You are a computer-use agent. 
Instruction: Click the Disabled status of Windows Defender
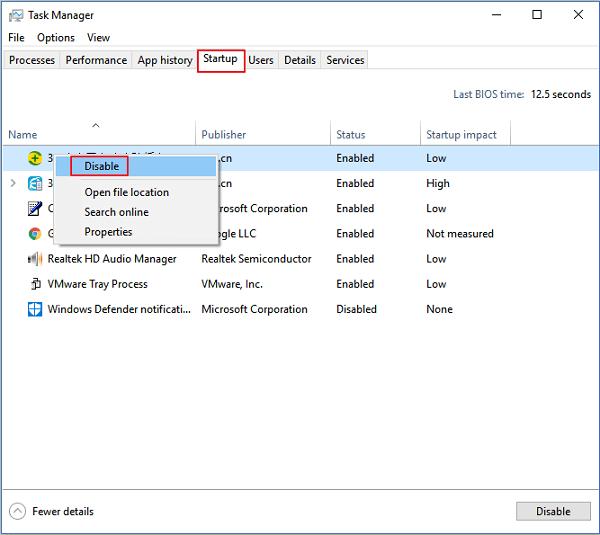point(356,309)
